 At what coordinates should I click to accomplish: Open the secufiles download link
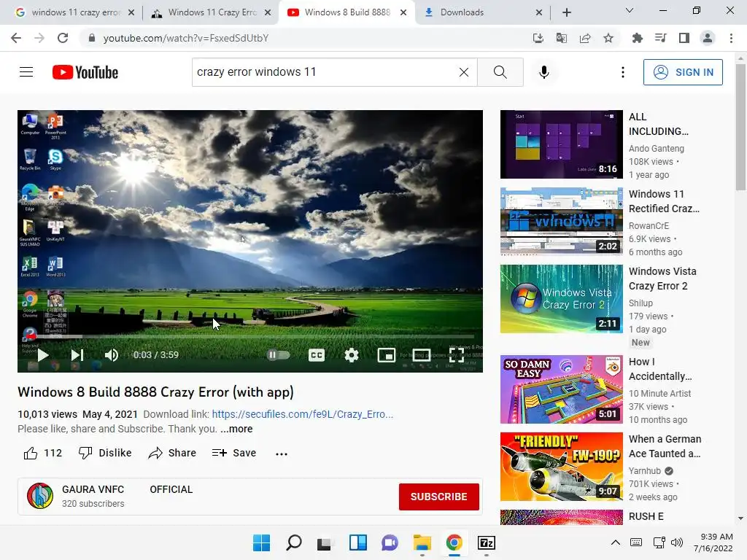pyautogui.click(x=303, y=414)
